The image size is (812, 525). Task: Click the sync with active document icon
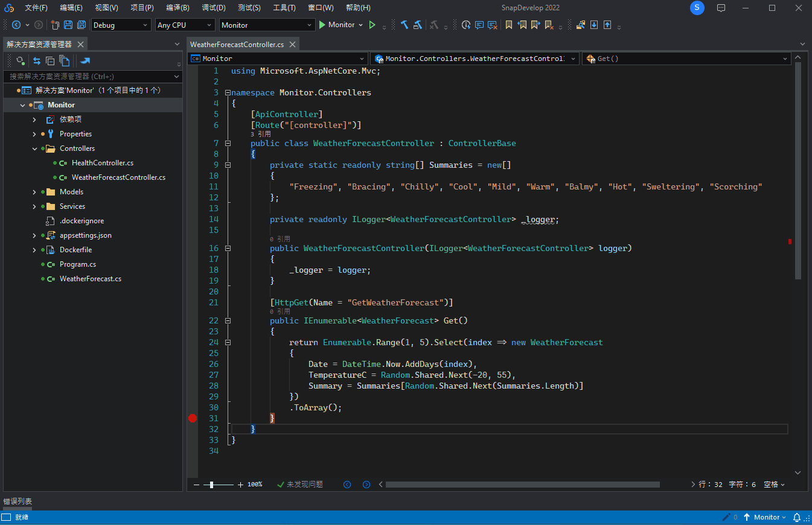(37, 61)
